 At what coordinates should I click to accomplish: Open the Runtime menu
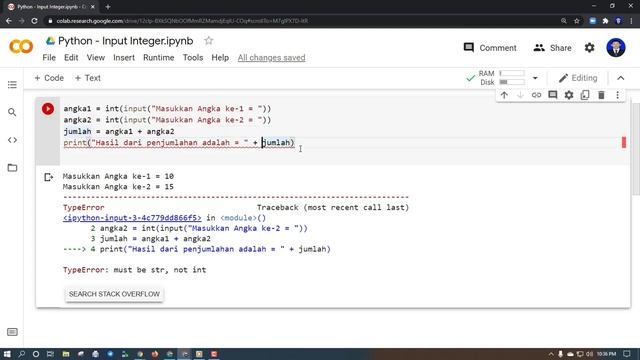click(158, 58)
